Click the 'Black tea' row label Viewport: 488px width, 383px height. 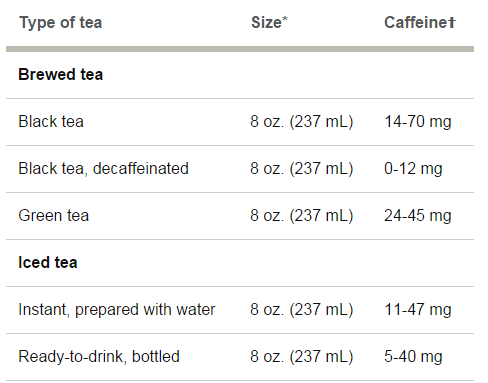pos(51,121)
